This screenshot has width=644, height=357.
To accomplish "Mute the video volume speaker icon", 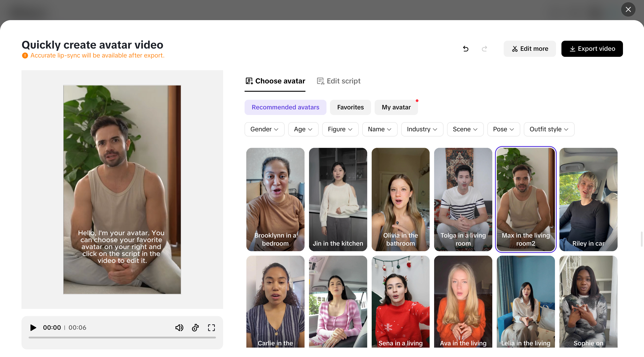I will [x=179, y=327].
